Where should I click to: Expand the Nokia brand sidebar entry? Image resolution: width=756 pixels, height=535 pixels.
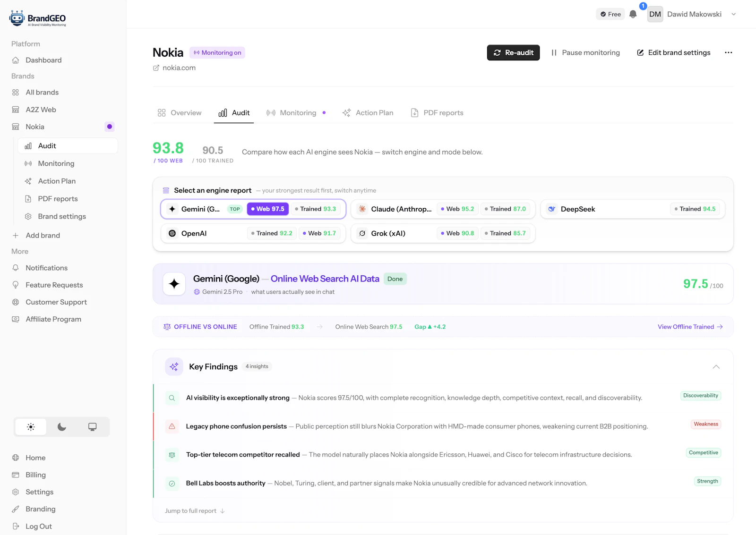click(x=64, y=127)
